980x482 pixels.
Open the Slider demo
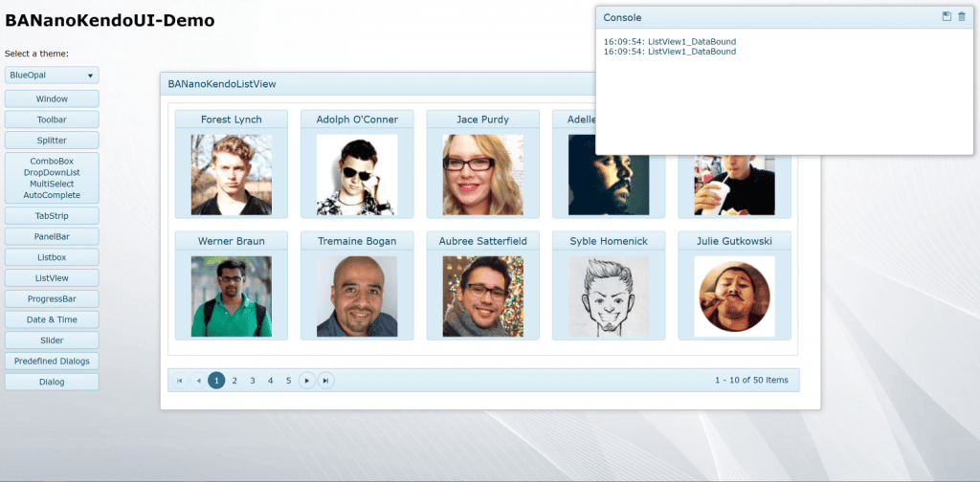(x=52, y=340)
